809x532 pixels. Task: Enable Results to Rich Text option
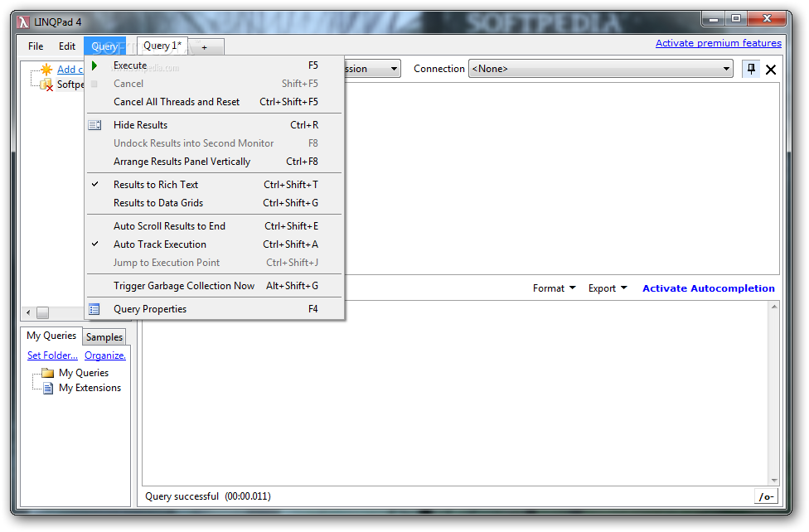tap(215, 185)
